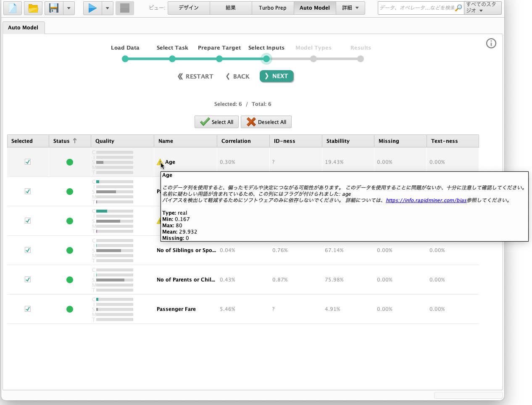Sort by Correlation column header
The height and width of the screenshot is (405, 532).
243,141
